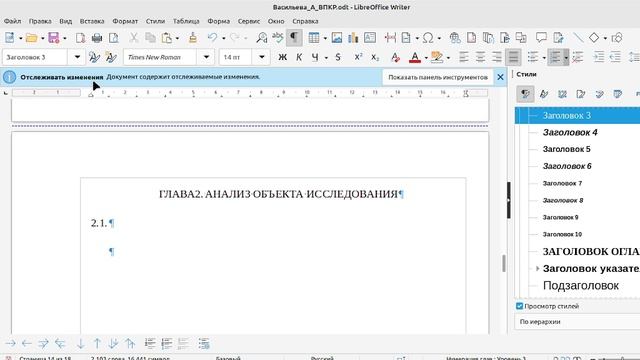The image size is (640, 360).
Task: Click the vertical scrollbar handle
Action: 503,263
